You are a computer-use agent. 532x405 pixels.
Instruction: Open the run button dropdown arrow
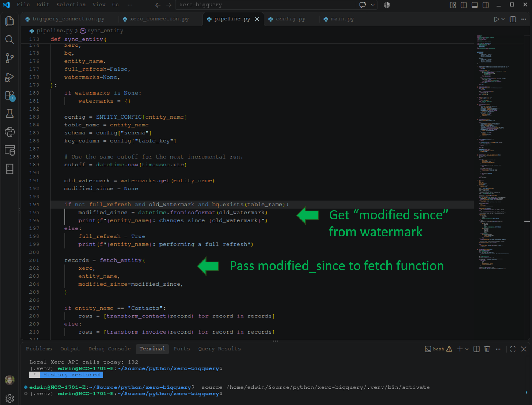point(503,19)
